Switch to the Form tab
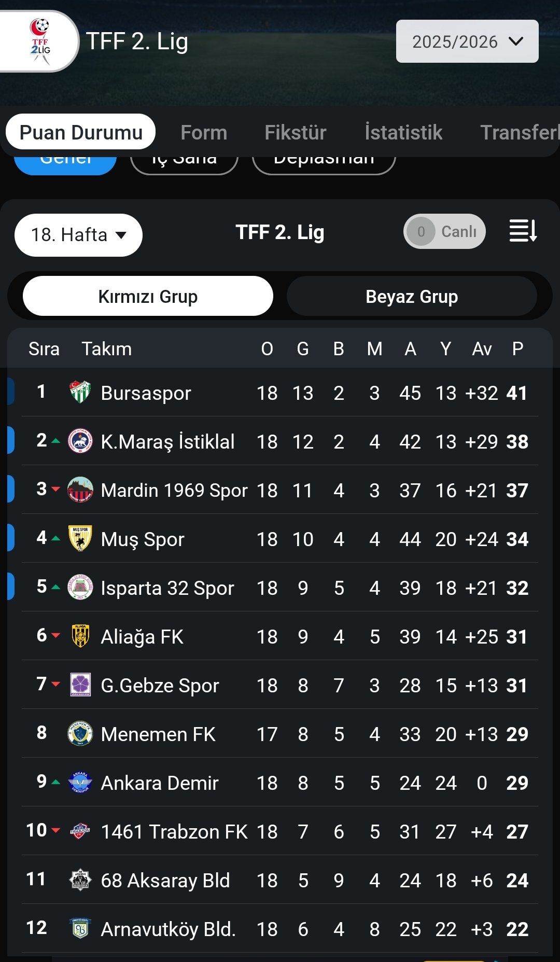Screen dimensions: 560x962 click(204, 133)
